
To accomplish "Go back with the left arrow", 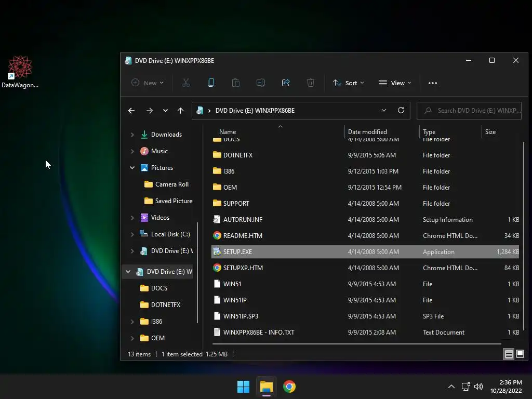I will [x=131, y=111].
